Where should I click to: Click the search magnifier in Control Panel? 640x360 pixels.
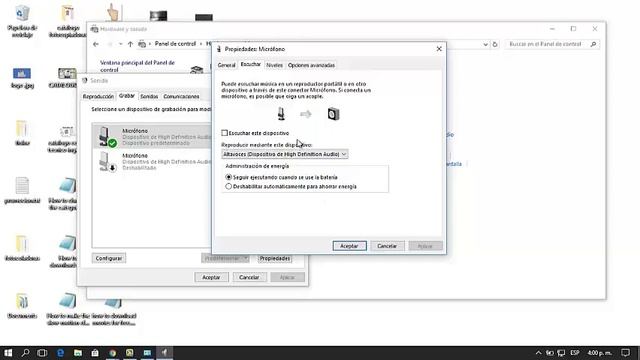pos(593,44)
